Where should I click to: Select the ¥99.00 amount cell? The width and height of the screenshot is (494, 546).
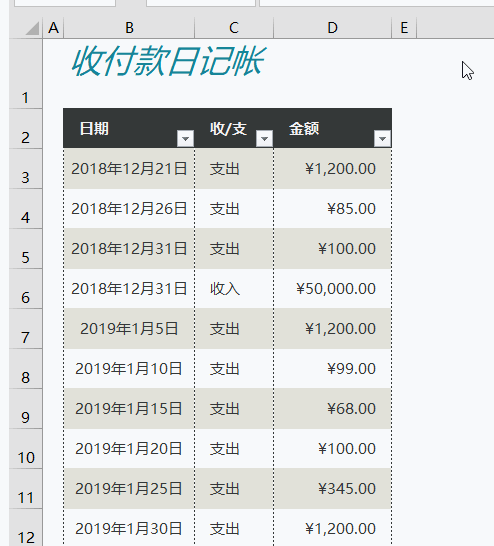(x=332, y=369)
